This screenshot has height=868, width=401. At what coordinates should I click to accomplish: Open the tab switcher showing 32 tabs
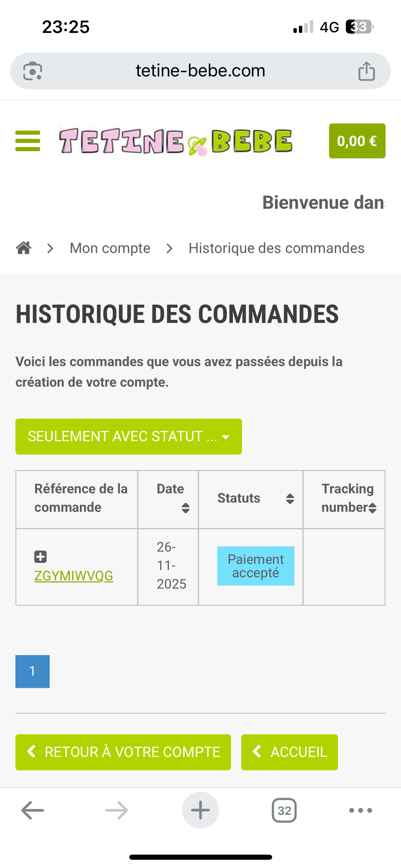284,810
